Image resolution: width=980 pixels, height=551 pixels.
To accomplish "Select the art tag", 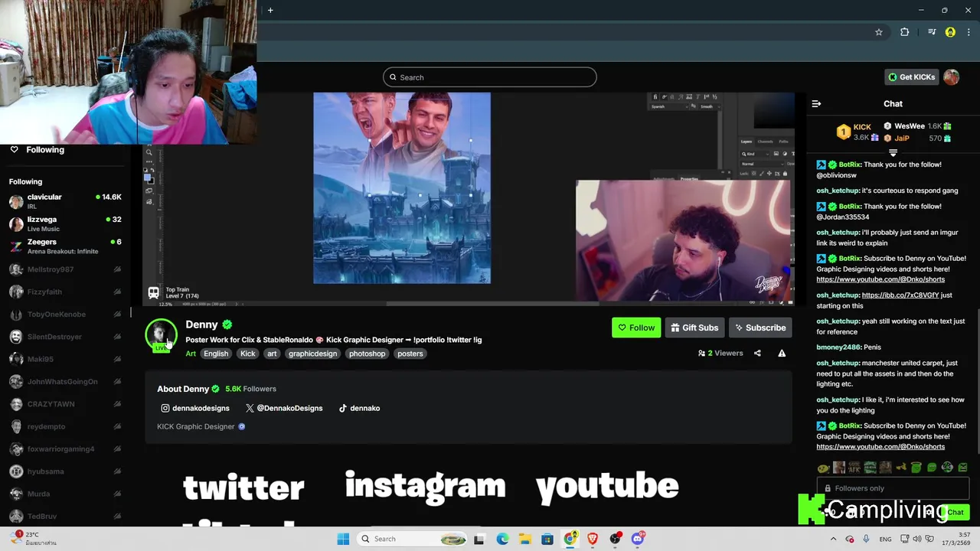I will [x=272, y=354].
